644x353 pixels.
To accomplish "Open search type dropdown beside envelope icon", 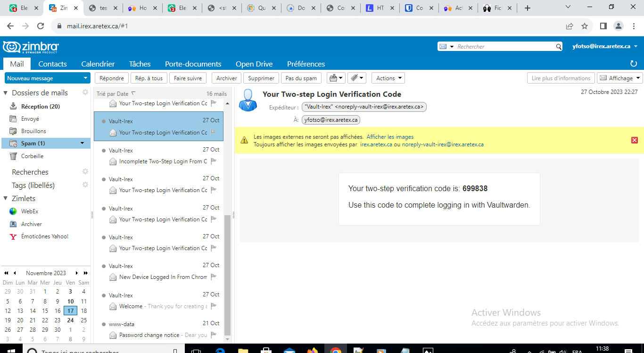I will [x=452, y=47].
